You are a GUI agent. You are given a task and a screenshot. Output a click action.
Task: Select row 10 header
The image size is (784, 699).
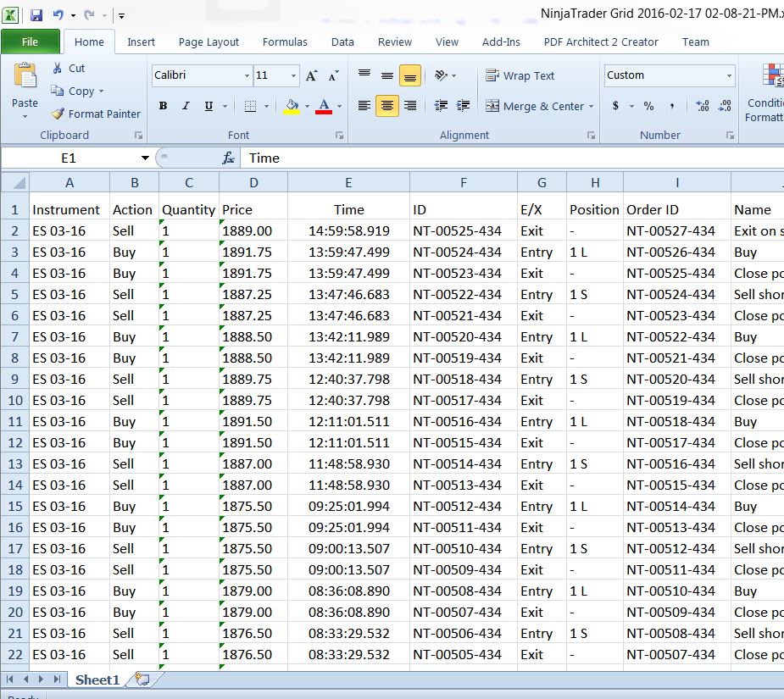(x=15, y=401)
